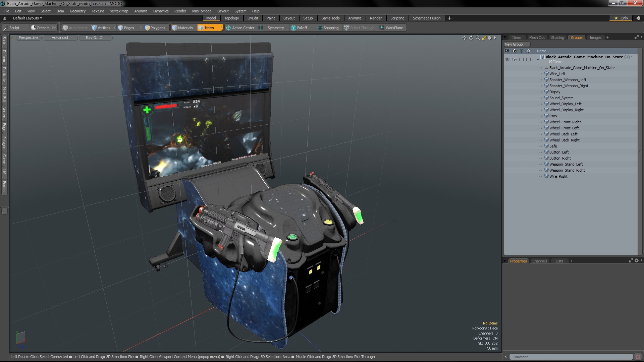Switch to the Mesh Ops panel tab
Screen dimensions: 644x362
tap(537, 38)
